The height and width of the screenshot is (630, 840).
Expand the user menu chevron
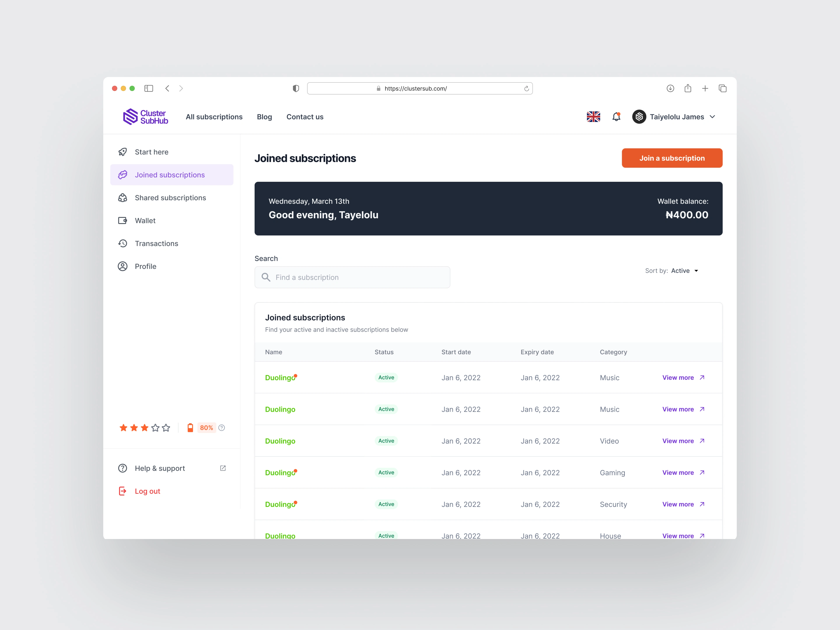[712, 117]
